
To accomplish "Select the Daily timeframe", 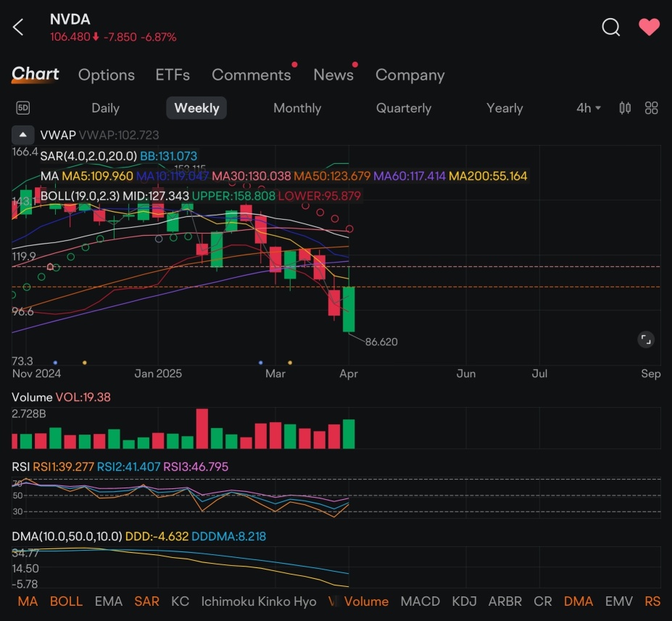I will (x=105, y=108).
